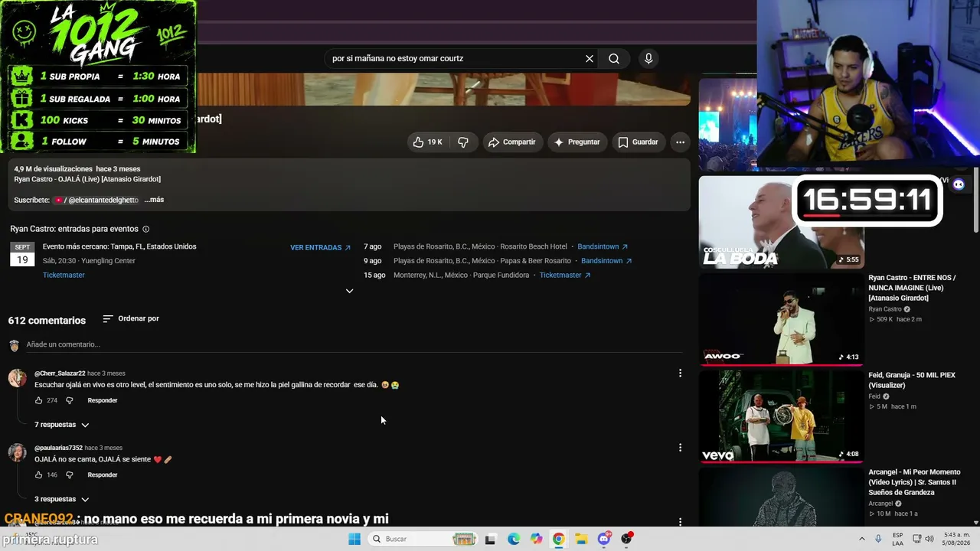The image size is (980, 551).
Task: Expand 3 respuestas replies
Action: pyautogui.click(x=62, y=499)
